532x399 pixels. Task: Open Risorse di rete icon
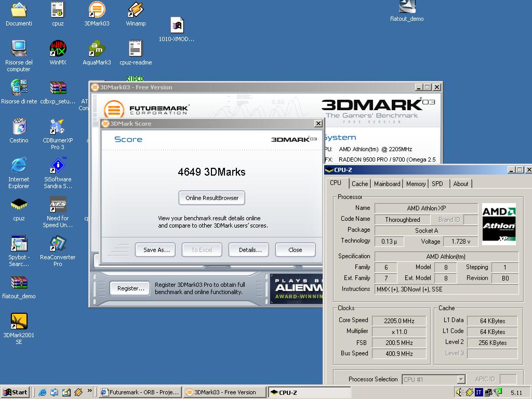19,87
